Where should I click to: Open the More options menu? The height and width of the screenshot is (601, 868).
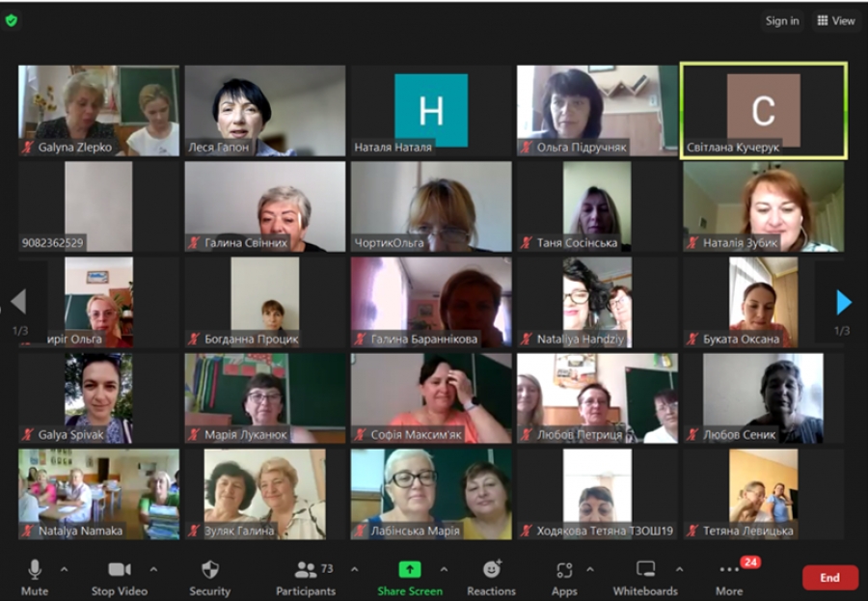(x=729, y=577)
